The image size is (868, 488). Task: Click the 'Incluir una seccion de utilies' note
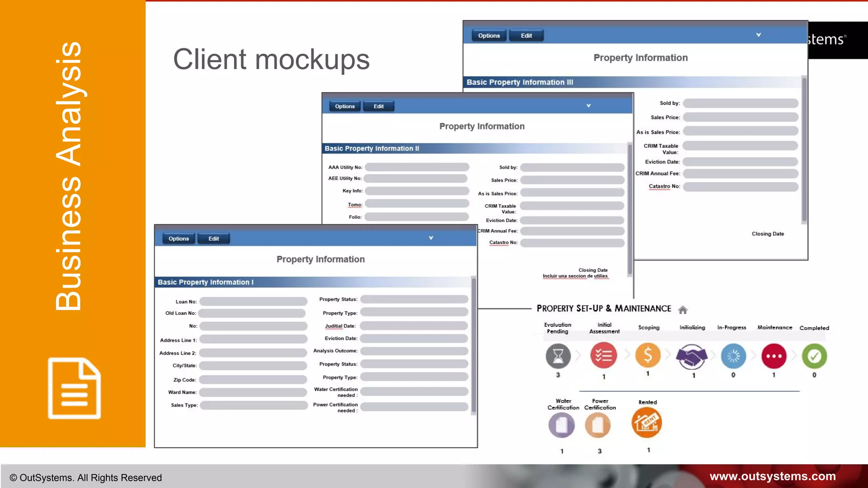tap(575, 276)
